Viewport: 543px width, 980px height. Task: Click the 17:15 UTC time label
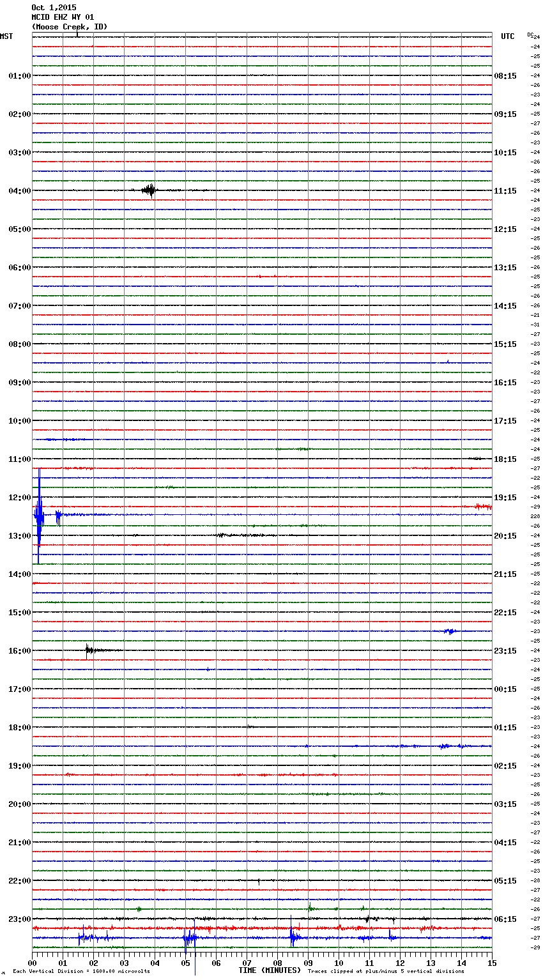[x=505, y=421]
